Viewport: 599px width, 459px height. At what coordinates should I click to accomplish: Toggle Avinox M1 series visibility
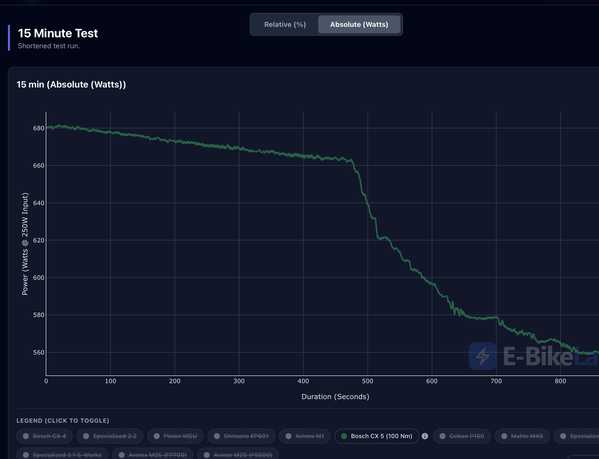(x=304, y=436)
